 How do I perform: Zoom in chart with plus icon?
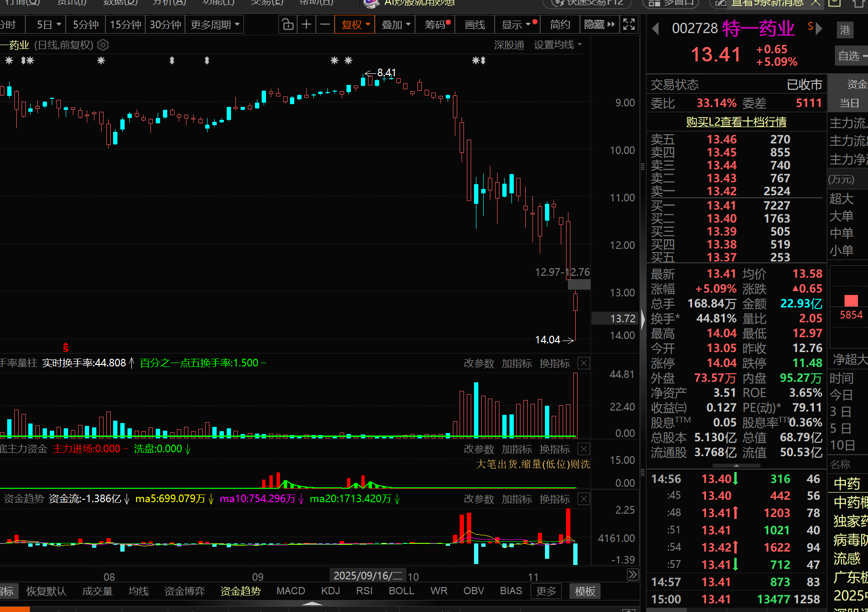pyautogui.click(x=306, y=24)
